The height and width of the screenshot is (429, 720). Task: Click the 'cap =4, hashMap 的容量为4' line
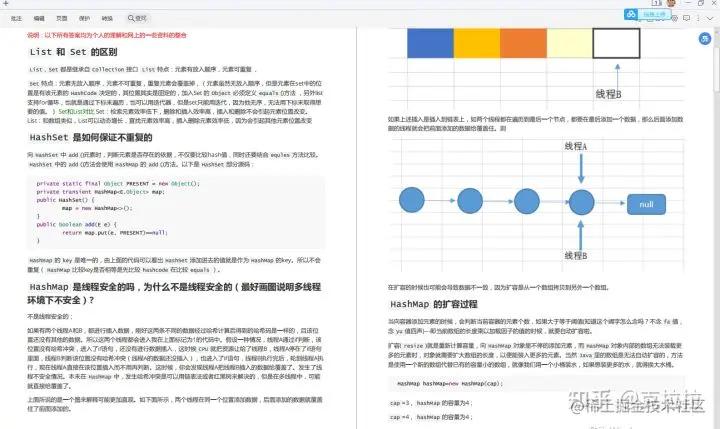pos(431,417)
